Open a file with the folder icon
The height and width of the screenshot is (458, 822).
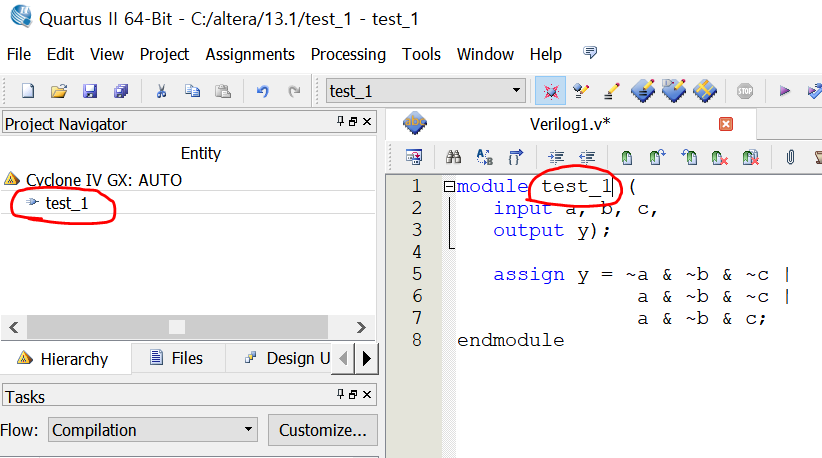point(59,91)
